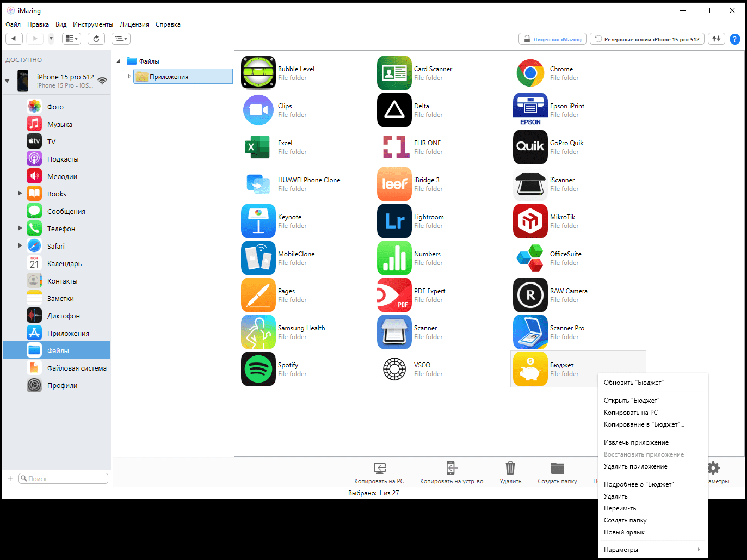747x560 pixels.
Task: Open the navigation history dropdown arrow
Action: pyautogui.click(x=51, y=39)
